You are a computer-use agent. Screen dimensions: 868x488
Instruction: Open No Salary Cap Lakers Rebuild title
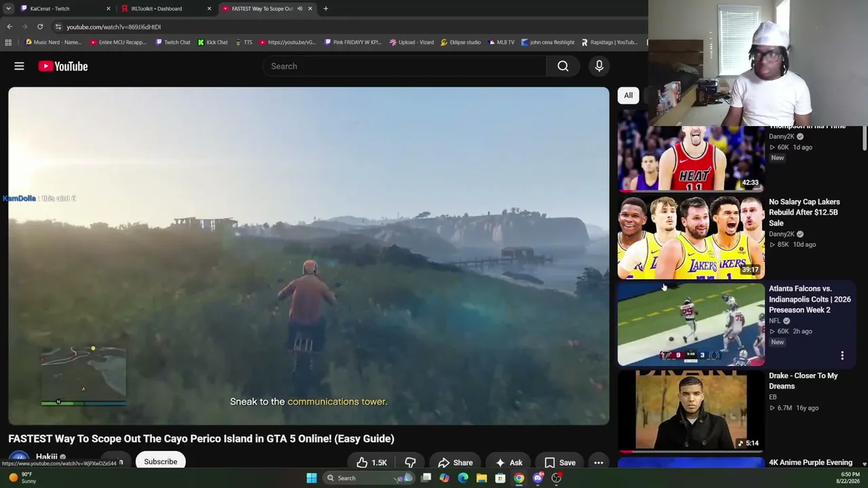tap(804, 212)
